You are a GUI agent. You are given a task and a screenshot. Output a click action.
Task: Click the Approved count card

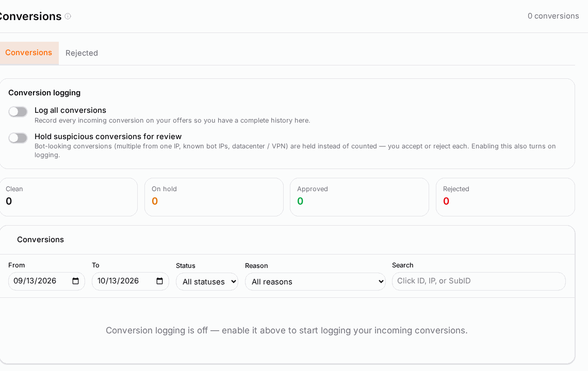point(360,197)
